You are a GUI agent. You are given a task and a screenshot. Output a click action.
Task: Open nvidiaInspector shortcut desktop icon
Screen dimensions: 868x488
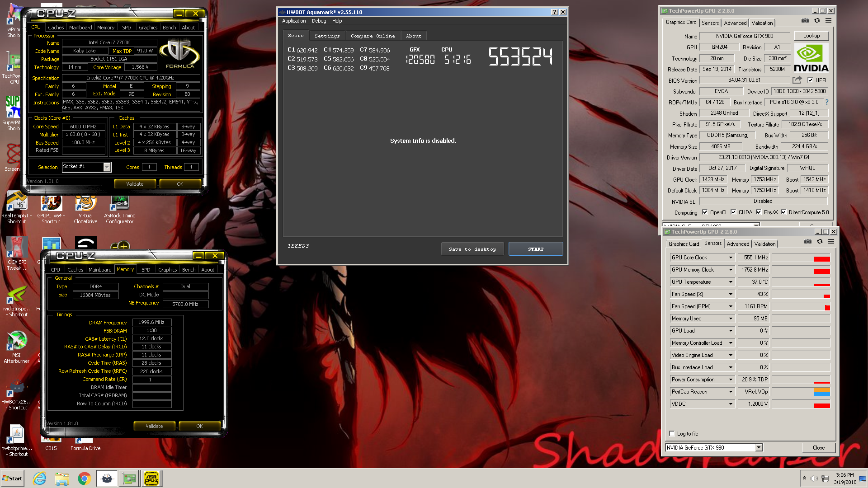coord(17,300)
